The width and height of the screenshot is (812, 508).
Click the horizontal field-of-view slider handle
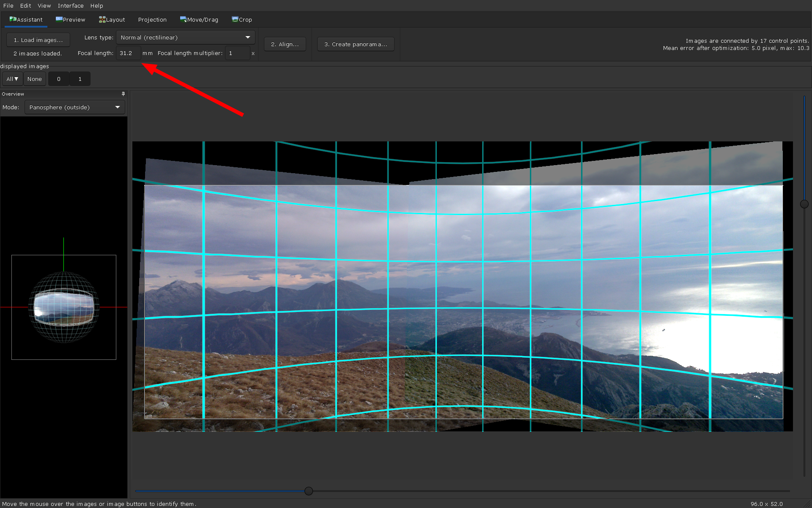pos(309,491)
